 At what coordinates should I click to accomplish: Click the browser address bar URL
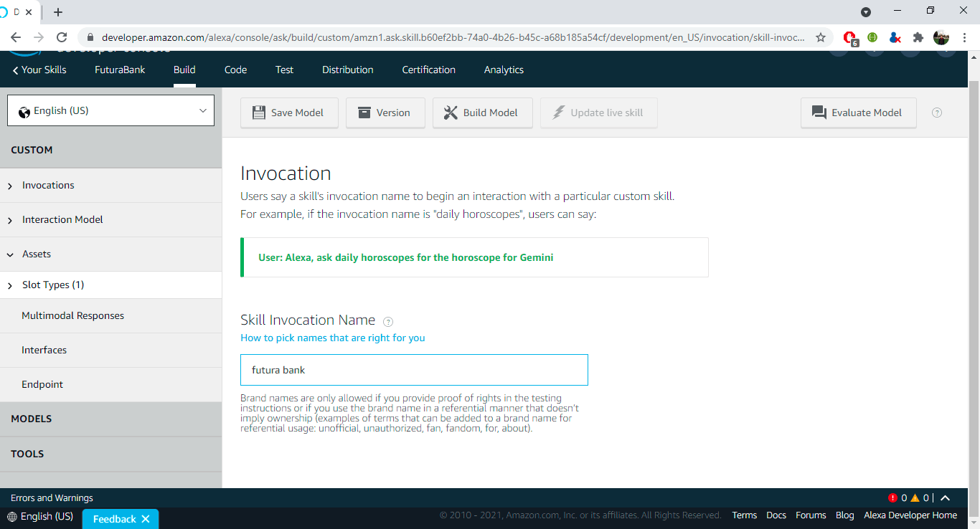pyautogui.click(x=453, y=37)
